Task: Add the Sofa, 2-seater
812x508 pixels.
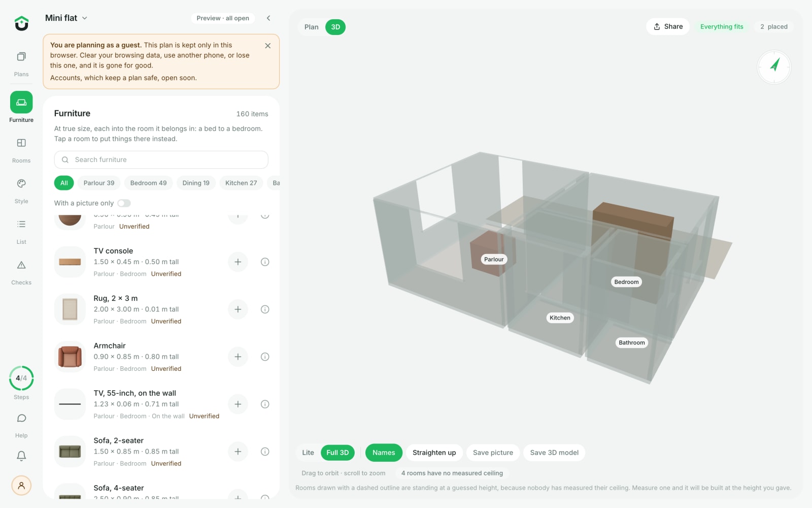Action: tap(238, 452)
